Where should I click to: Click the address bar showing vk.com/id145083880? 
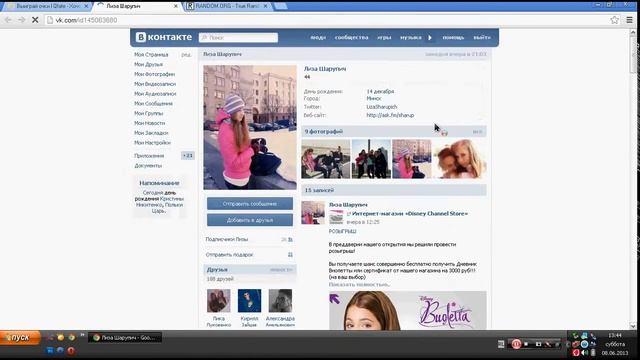327,20
